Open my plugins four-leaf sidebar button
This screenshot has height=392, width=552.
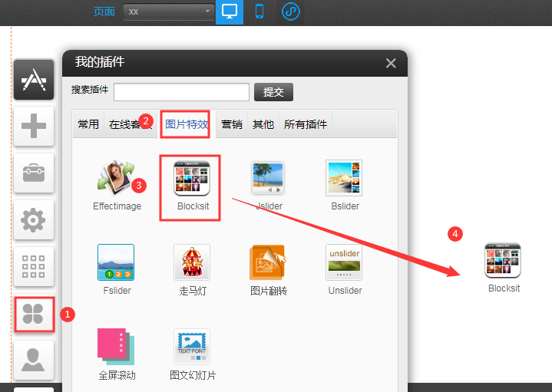pos(34,313)
